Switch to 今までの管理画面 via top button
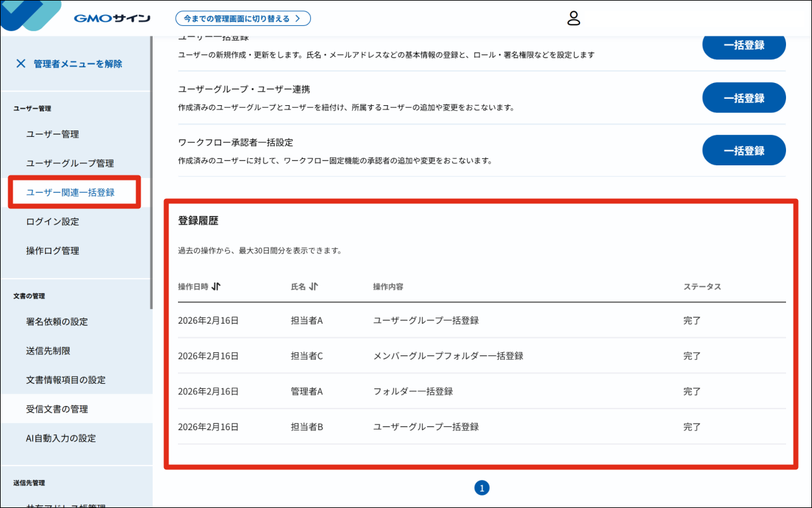Image resolution: width=812 pixels, height=508 pixels. pyautogui.click(x=243, y=18)
